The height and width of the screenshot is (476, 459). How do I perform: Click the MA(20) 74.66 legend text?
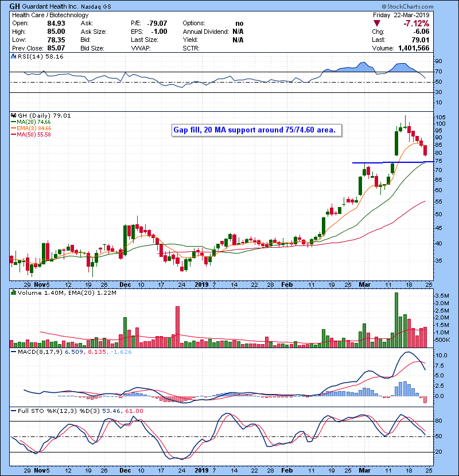pyautogui.click(x=34, y=122)
